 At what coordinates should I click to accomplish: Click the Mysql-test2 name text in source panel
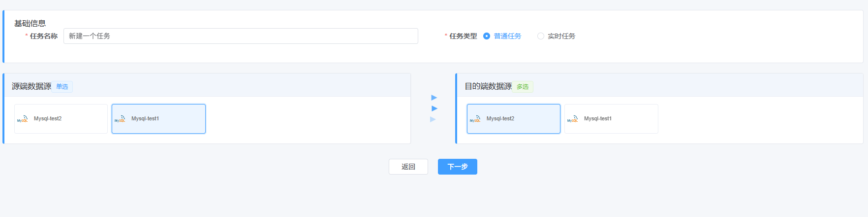tap(48, 119)
